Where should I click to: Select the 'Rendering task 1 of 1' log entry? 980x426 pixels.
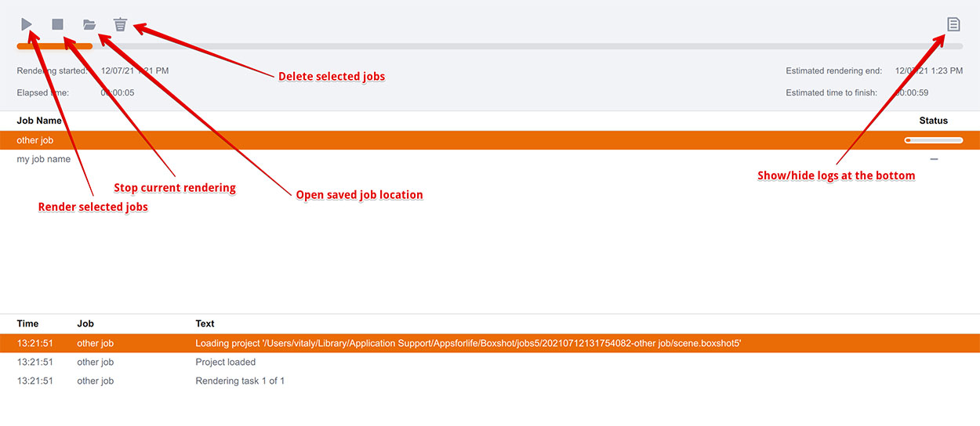490,381
